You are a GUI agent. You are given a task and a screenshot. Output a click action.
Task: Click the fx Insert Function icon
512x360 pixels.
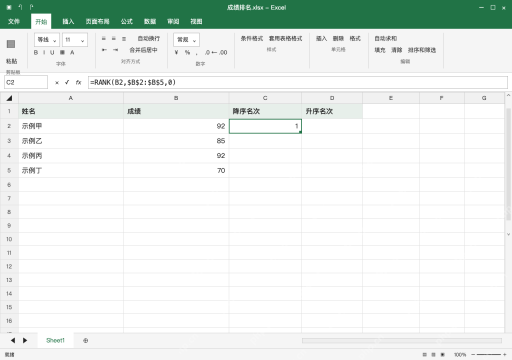[x=78, y=82]
